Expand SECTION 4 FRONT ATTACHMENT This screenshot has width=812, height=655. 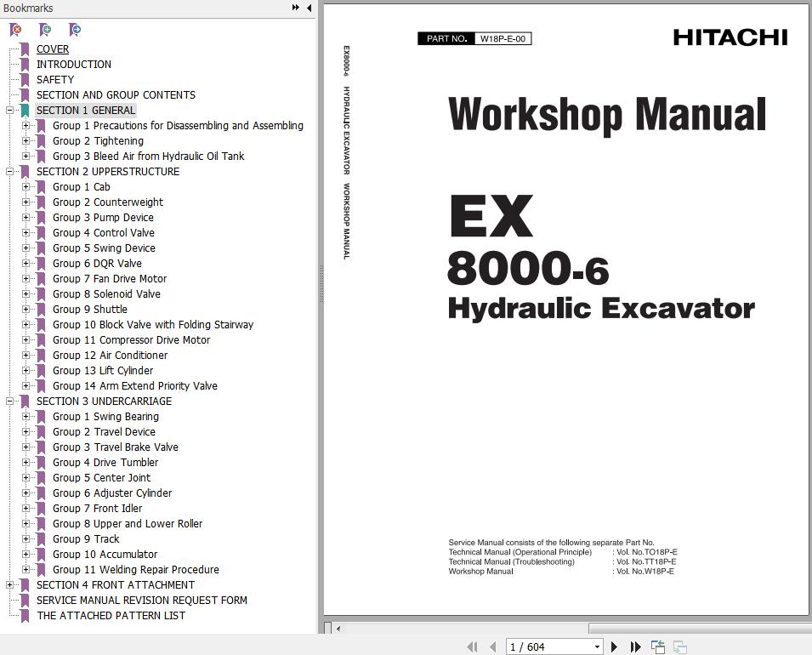coord(9,585)
